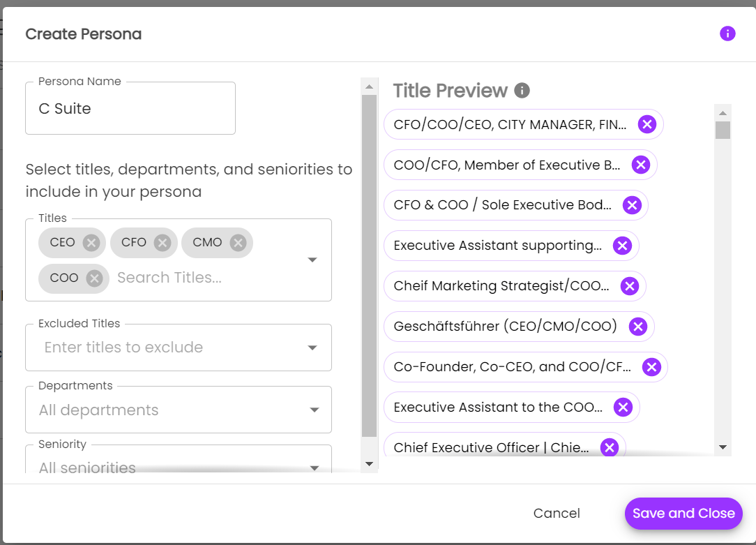Click the purple info icon in dialog header

point(727,33)
